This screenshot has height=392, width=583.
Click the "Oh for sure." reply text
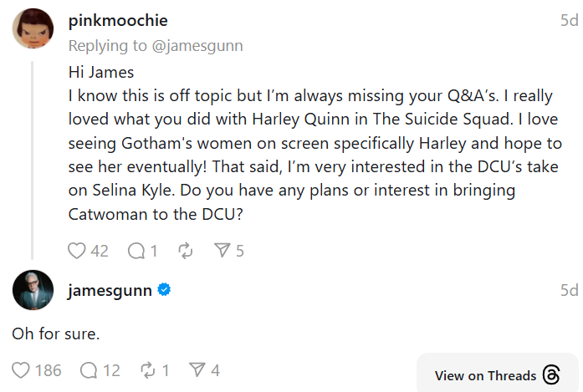[56, 333]
